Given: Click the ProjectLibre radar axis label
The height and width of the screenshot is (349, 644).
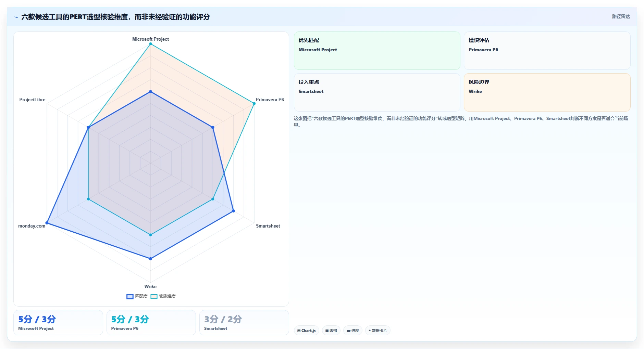Looking at the screenshot, I should 32,100.
